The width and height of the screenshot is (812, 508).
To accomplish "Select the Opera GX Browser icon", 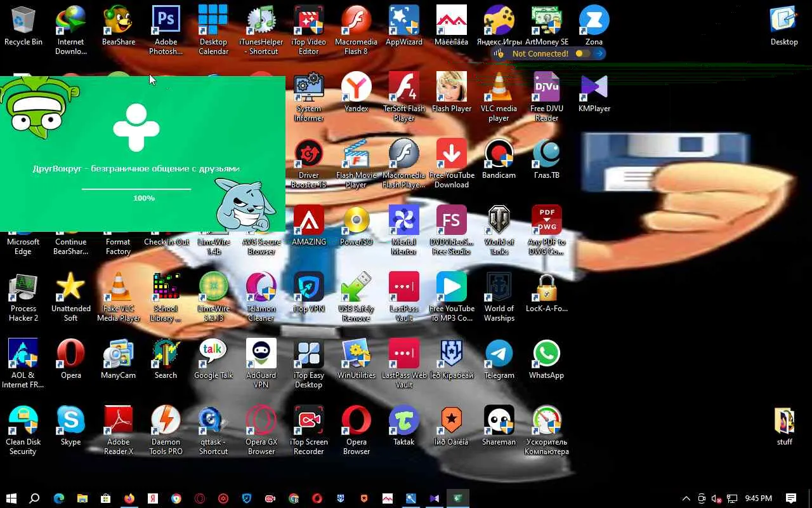I will [261, 431].
